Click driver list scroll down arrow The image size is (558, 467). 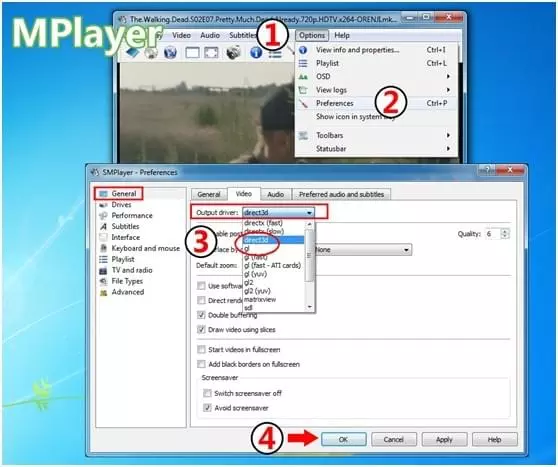pos(309,307)
